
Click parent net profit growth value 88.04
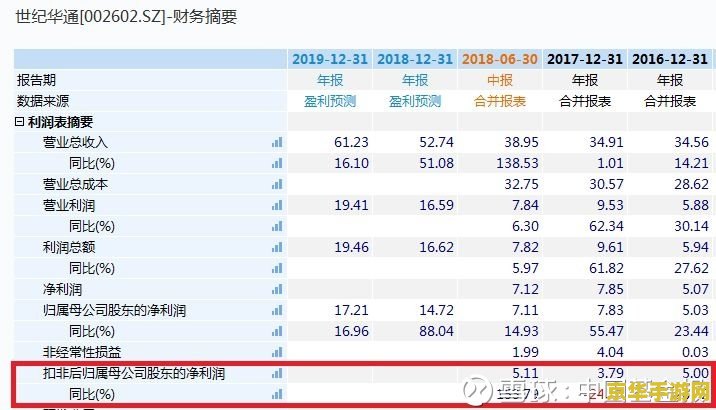pyautogui.click(x=437, y=331)
